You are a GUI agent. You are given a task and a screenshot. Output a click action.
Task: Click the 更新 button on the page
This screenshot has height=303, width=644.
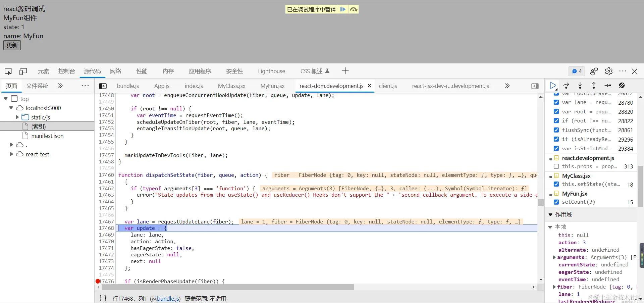coord(12,45)
